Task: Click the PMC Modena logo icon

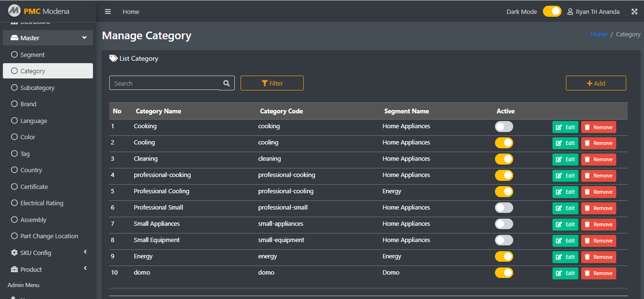Action: [x=14, y=11]
